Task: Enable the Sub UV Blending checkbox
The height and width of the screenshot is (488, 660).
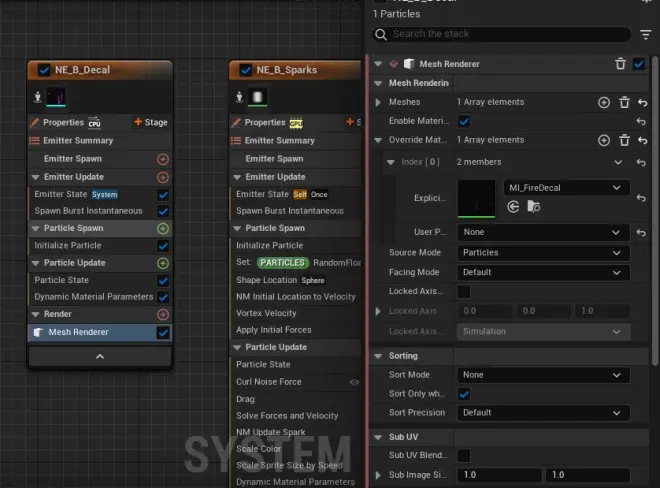Action: 464,455
